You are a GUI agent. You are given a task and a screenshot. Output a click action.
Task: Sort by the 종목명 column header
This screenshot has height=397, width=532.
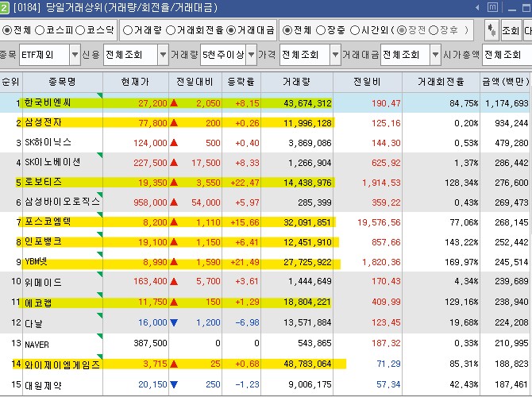63,82
